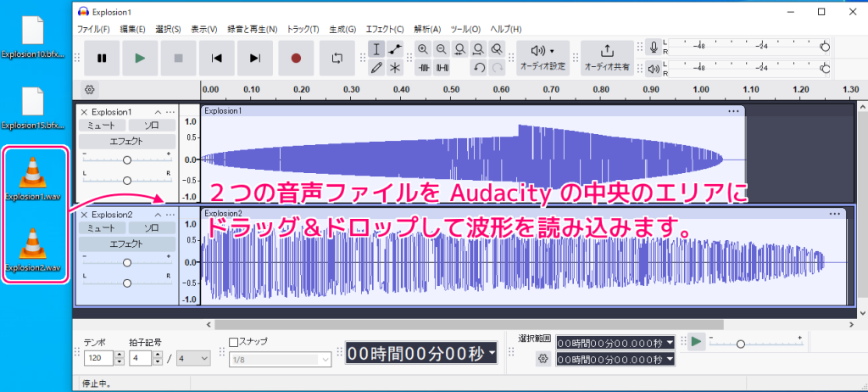Skip to start of the project

[x=217, y=59]
